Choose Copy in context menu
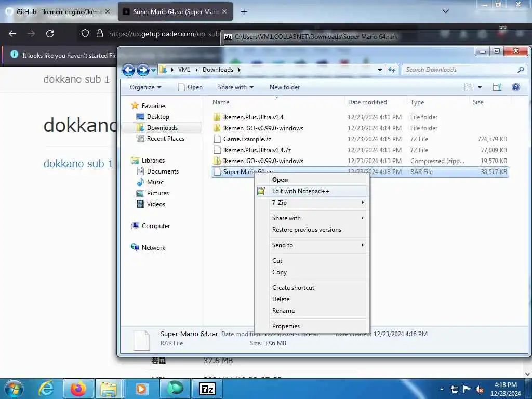The width and height of the screenshot is (532, 399). [312, 272]
